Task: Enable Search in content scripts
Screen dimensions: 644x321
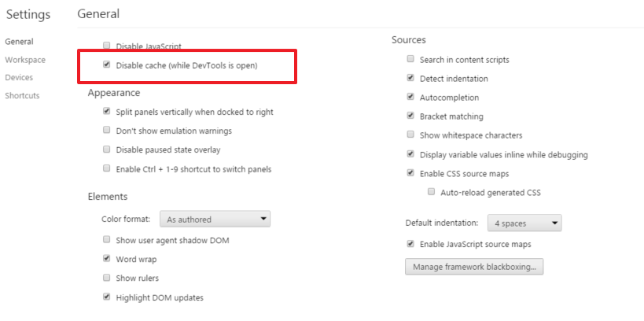Action: 410,59
